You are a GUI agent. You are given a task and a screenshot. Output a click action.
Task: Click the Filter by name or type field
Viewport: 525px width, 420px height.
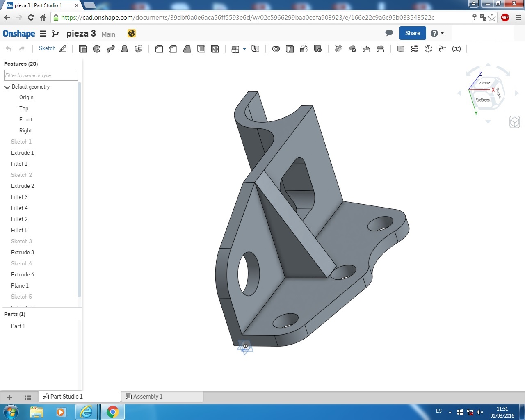pyautogui.click(x=41, y=75)
